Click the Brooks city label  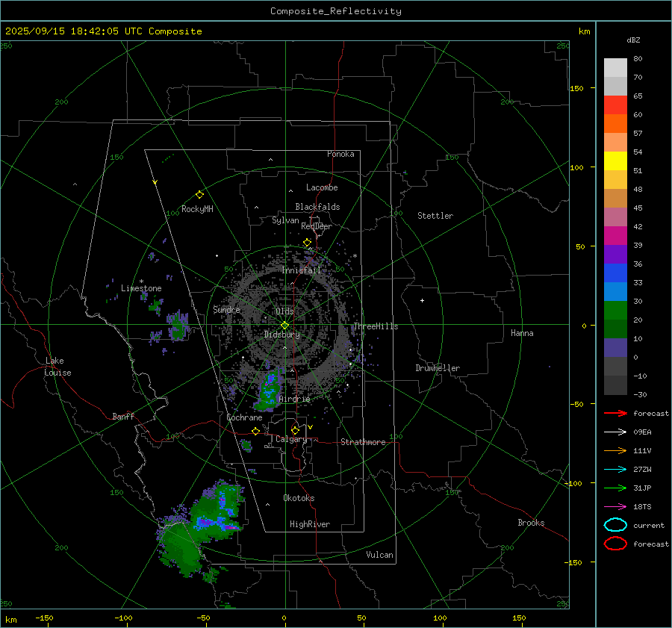pos(531,523)
